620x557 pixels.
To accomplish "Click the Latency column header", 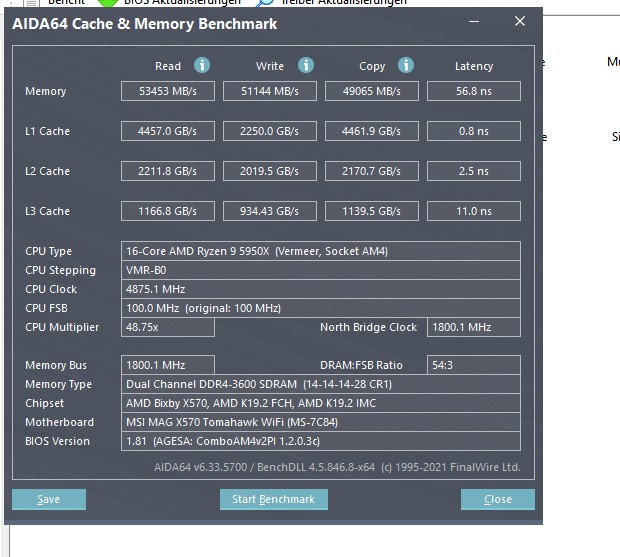I will pyautogui.click(x=474, y=66).
